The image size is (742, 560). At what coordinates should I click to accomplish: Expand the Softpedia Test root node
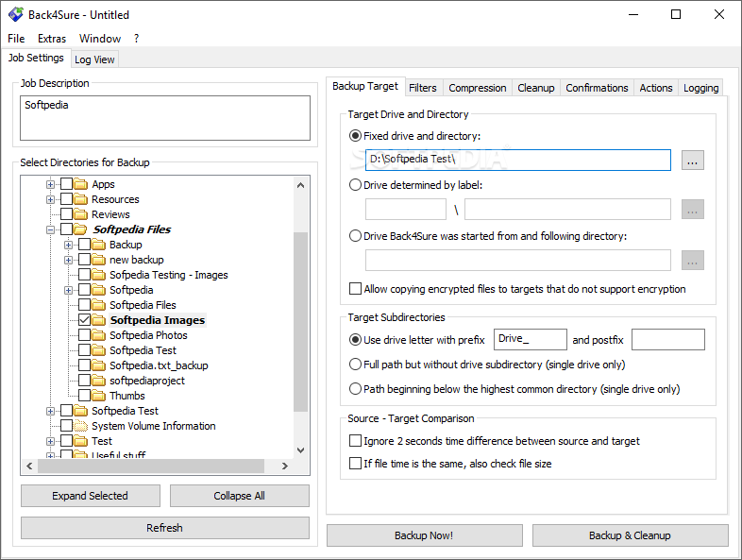(x=51, y=412)
